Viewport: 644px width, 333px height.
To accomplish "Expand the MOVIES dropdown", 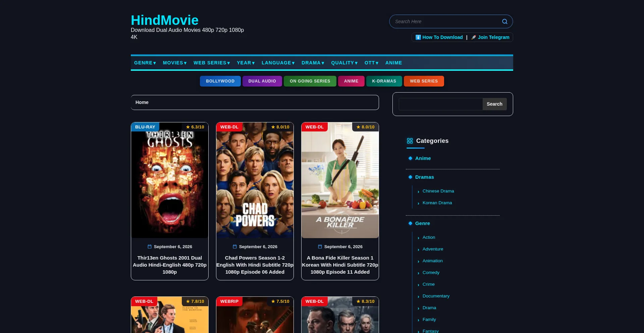I will pos(175,63).
